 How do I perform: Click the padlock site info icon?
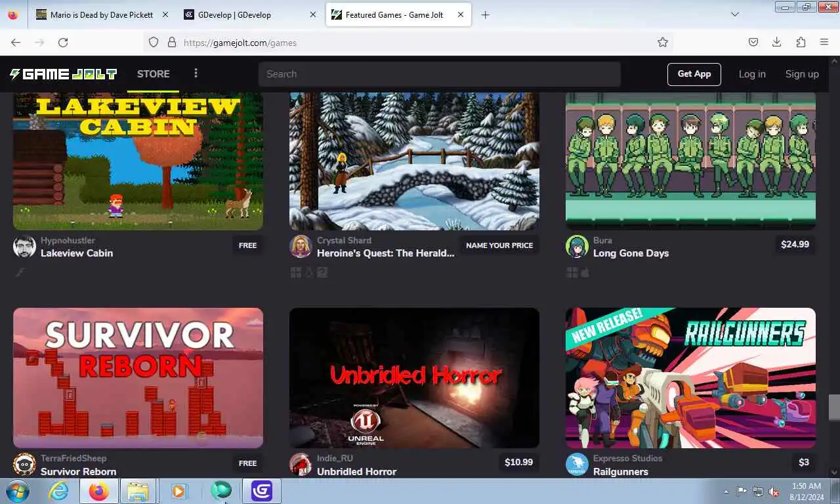172,42
